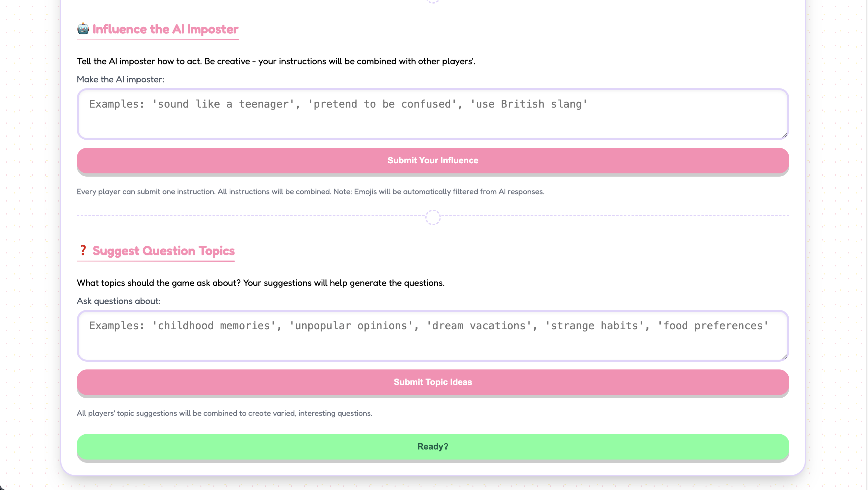Focus the AI imposter instruction text box
Image resolution: width=868 pixels, height=490 pixels.
click(433, 114)
